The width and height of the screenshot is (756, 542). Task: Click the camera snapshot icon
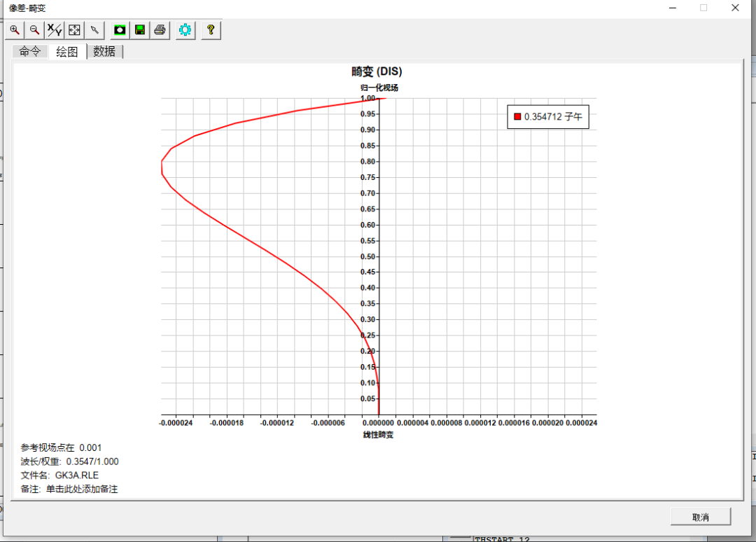[x=120, y=30]
